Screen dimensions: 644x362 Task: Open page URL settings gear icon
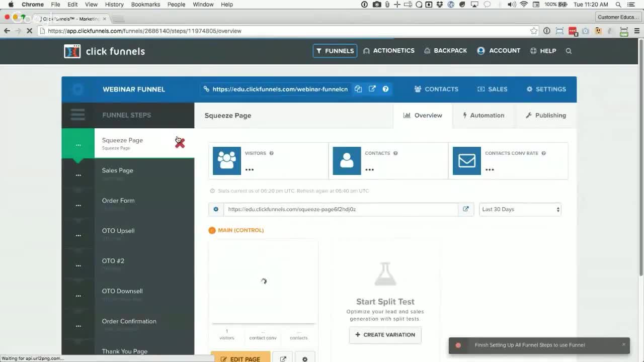point(216,209)
